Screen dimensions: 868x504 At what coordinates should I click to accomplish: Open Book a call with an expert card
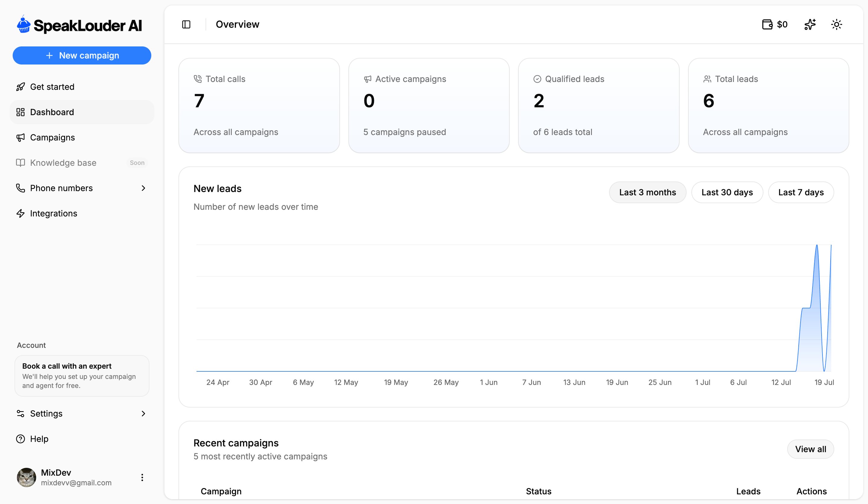click(82, 376)
